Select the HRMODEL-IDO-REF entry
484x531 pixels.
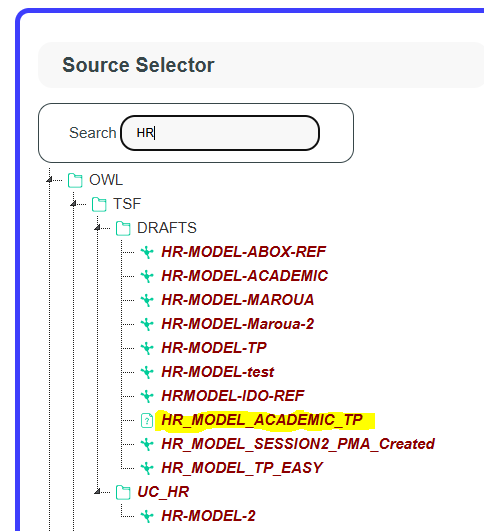233,396
